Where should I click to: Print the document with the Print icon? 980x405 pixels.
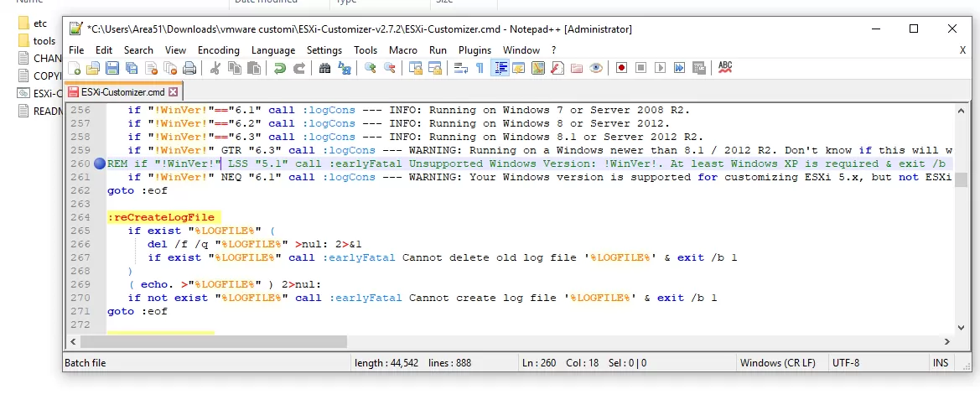pos(189,68)
